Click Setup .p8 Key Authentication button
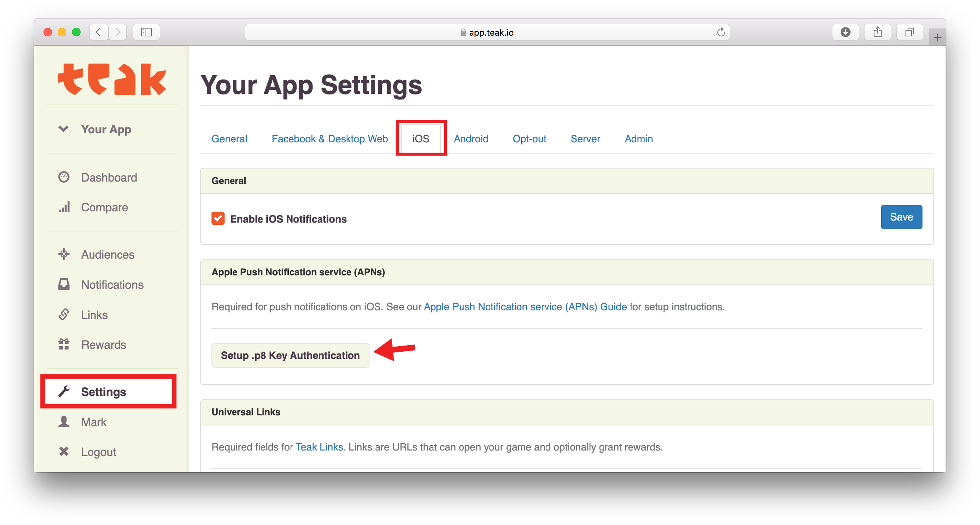 [x=290, y=355]
